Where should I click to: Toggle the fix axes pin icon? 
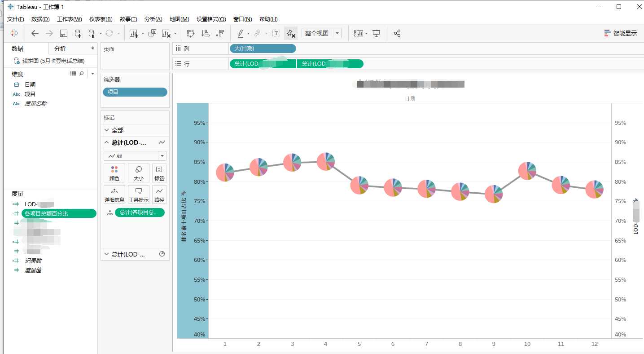(291, 33)
